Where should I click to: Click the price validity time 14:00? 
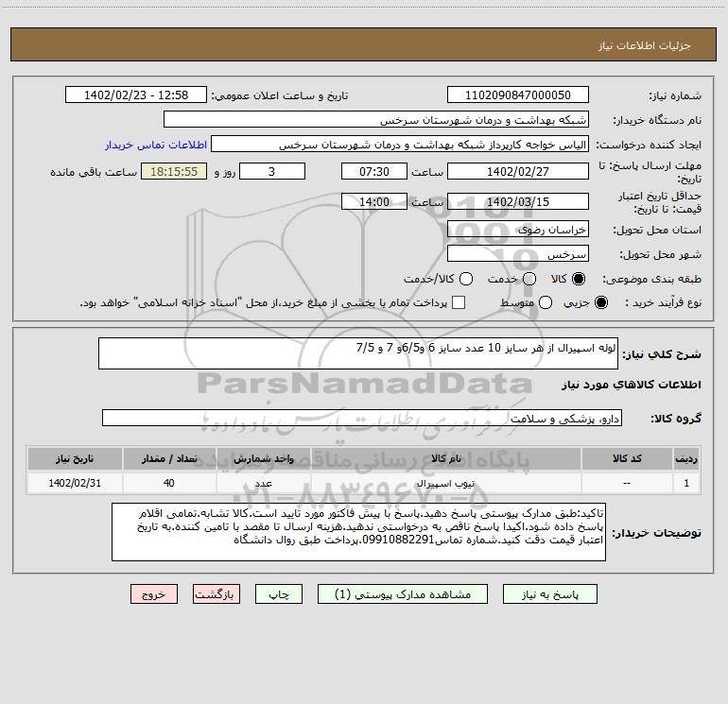pos(374,202)
